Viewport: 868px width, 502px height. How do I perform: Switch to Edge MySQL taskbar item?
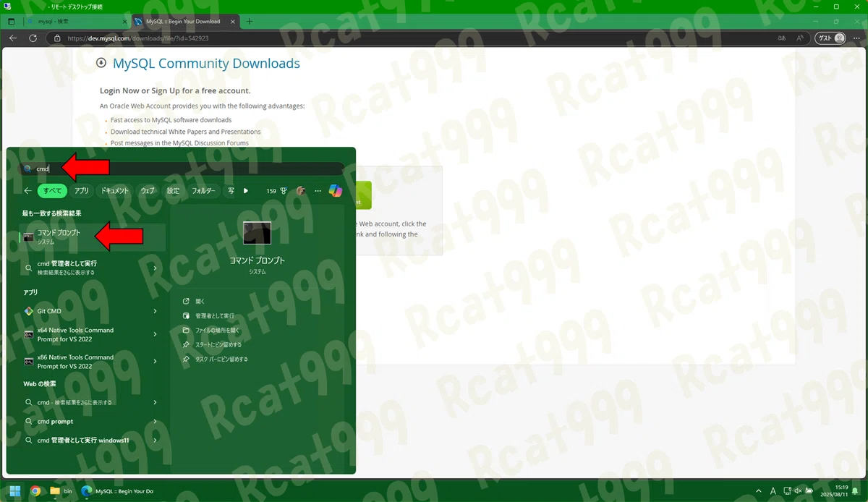[x=118, y=491]
